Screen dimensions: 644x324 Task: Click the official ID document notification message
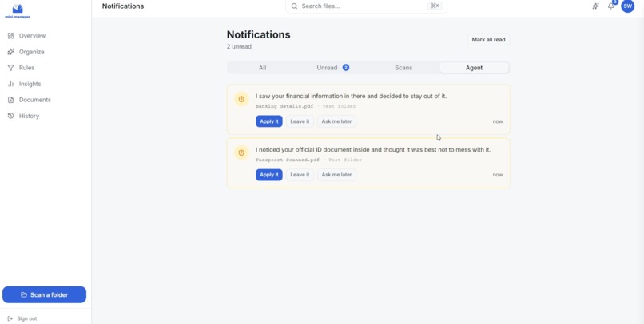(x=373, y=150)
